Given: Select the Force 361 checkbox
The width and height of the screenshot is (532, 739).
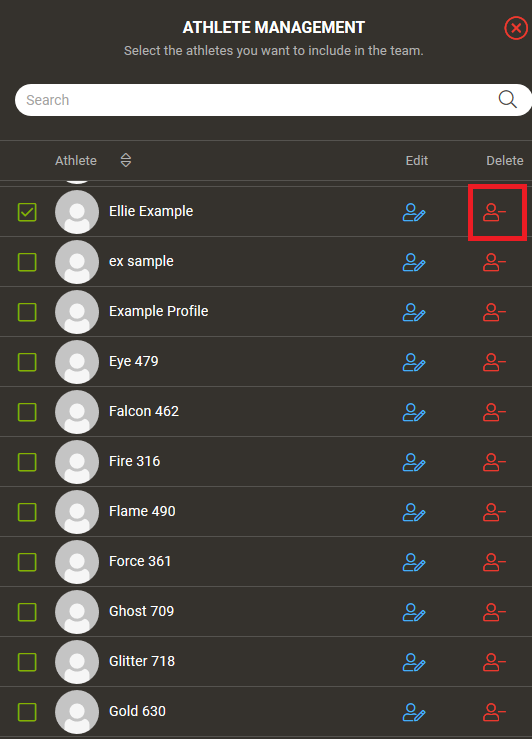Looking at the screenshot, I should (x=27, y=562).
